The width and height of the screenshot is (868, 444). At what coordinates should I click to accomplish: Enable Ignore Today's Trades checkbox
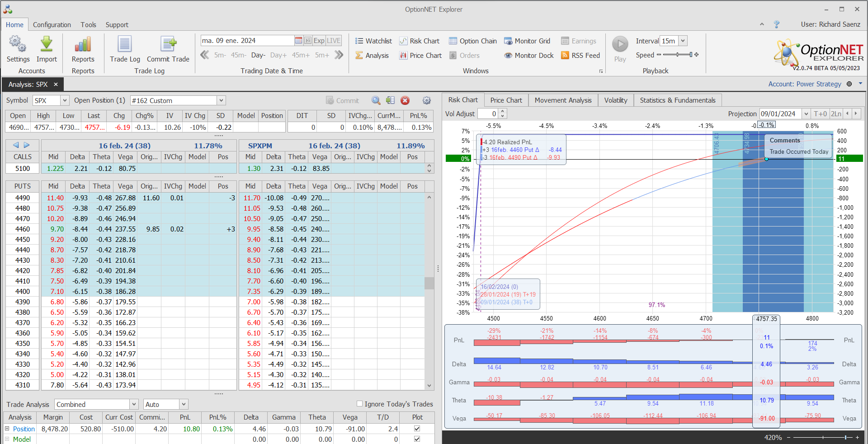coord(360,404)
